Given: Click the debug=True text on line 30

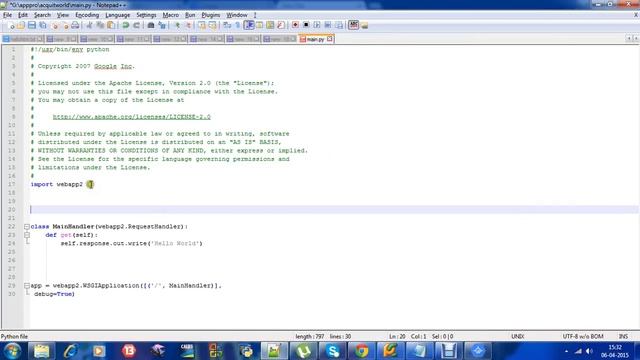Looking at the screenshot, I should (x=54, y=294).
